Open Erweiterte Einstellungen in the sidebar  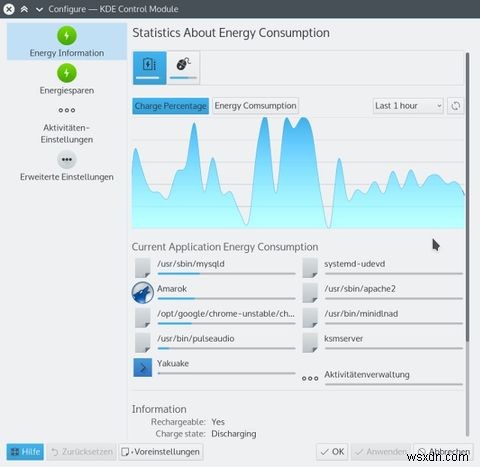[67, 166]
